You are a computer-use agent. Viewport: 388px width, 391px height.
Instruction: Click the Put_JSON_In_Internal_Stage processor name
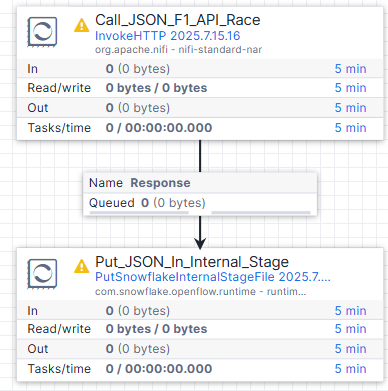[x=192, y=262]
